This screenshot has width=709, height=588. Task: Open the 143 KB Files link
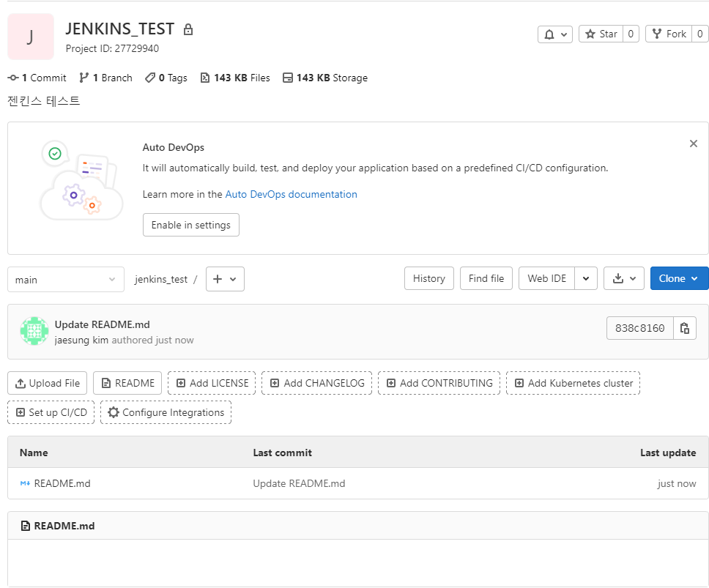coord(235,78)
